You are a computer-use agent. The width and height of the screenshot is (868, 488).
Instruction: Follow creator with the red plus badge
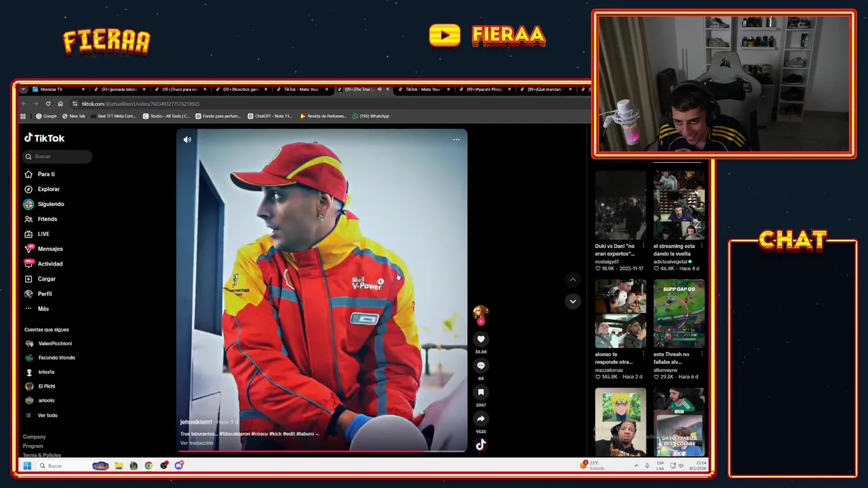tap(481, 322)
